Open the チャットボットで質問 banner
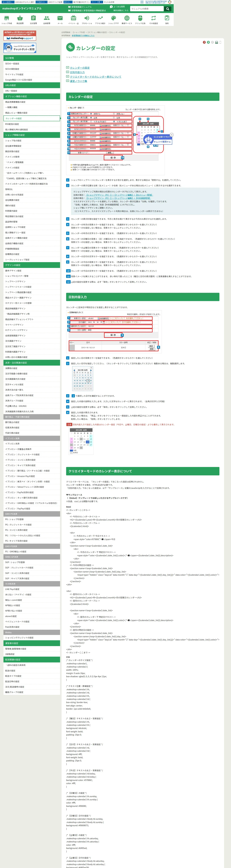The height and width of the screenshot is (868, 231). tap(20, 48)
